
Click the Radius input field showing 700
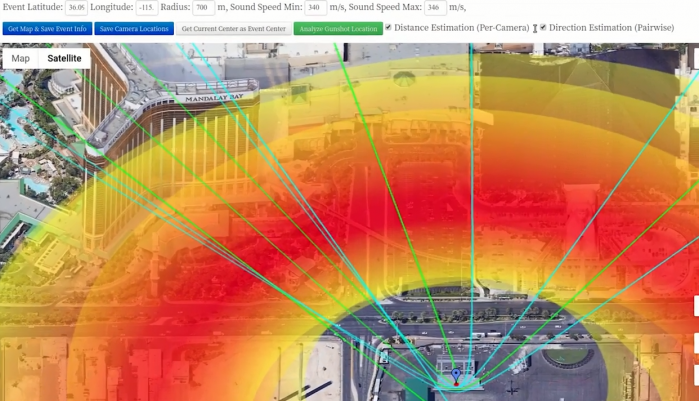(x=203, y=8)
